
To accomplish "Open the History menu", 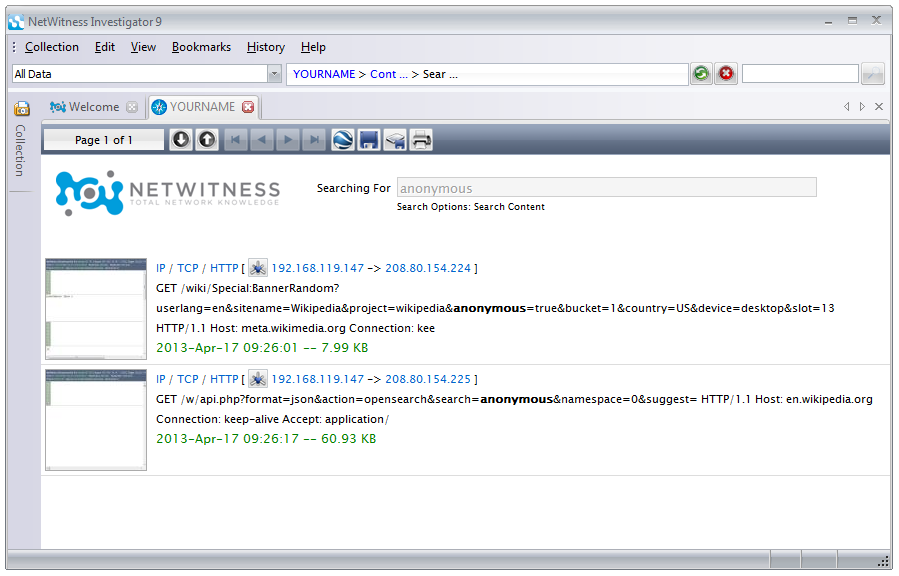I will click(x=265, y=47).
